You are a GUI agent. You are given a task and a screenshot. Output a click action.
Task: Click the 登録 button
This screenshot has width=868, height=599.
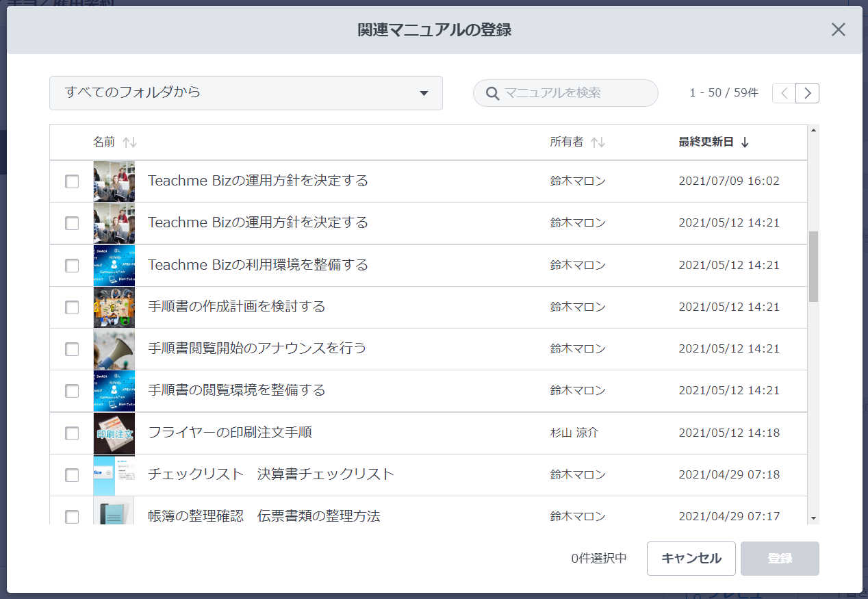point(780,559)
